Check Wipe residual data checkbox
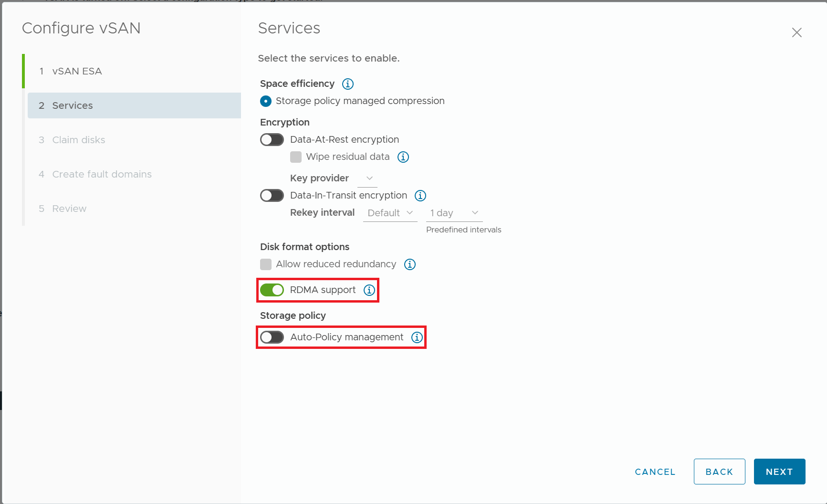Screen dimensions: 827x504 click(x=296, y=157)
